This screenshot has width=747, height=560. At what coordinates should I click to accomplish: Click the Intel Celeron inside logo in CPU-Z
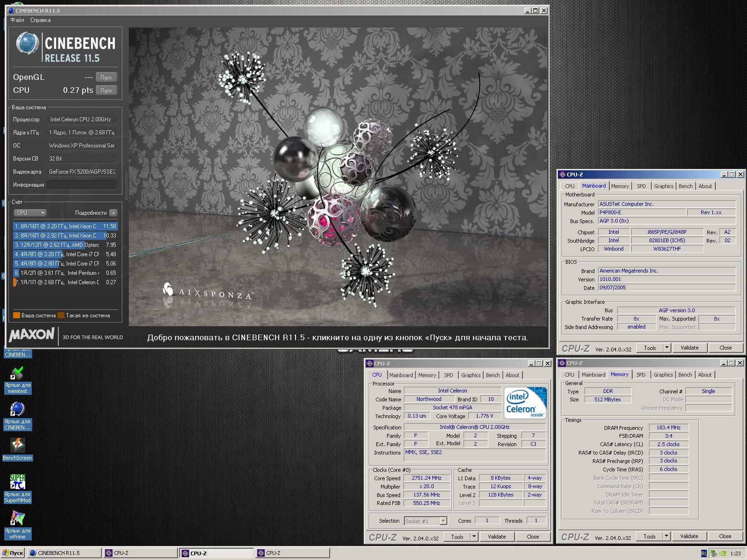[525, 402]
